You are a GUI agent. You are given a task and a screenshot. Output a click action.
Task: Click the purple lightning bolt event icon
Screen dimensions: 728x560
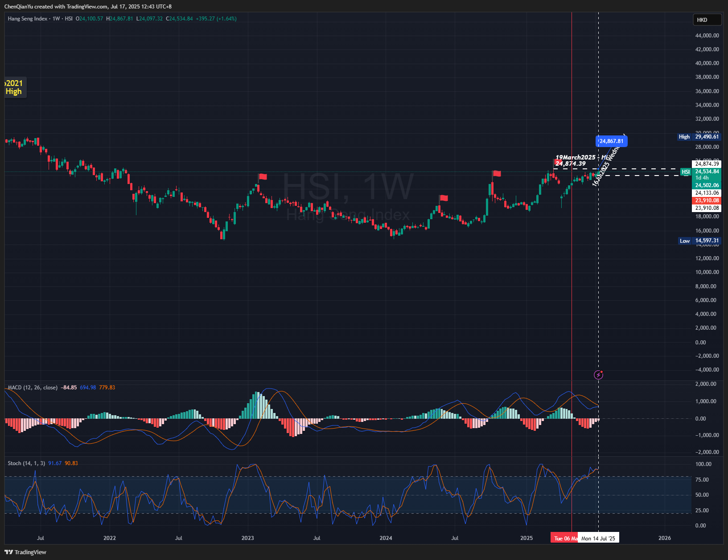599,375
